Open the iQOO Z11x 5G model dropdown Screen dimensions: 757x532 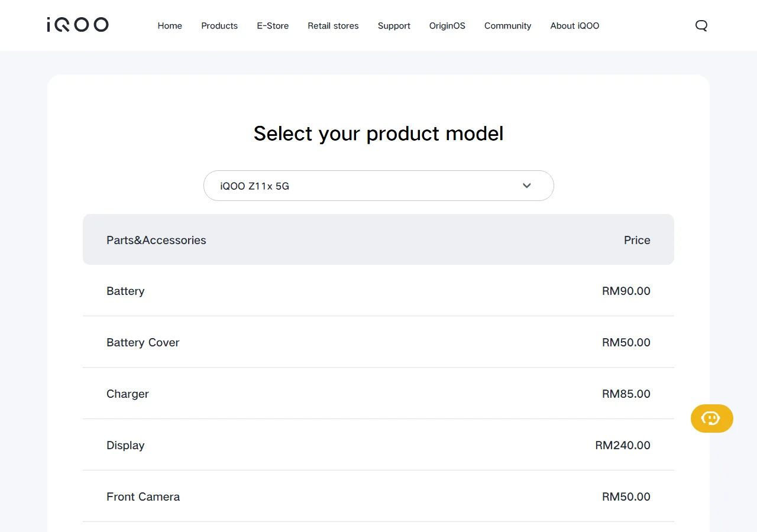point(378,186)
